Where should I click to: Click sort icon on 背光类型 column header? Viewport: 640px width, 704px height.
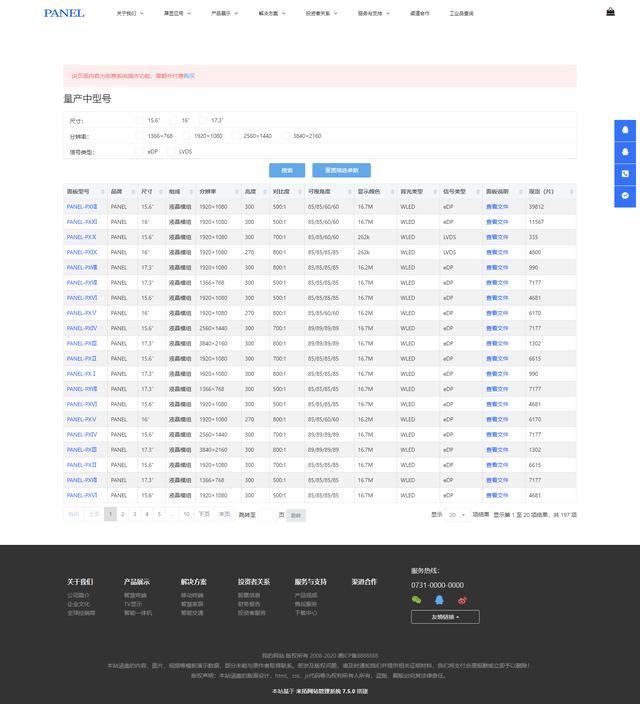click(x=435, y=192)
